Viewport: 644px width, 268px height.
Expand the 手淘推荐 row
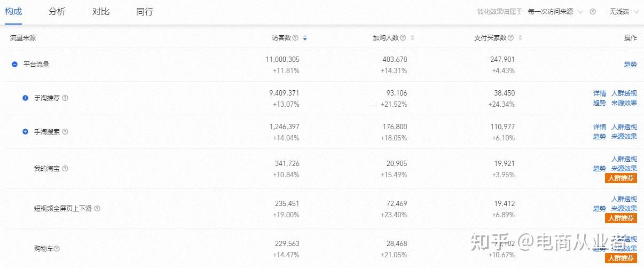25,98
